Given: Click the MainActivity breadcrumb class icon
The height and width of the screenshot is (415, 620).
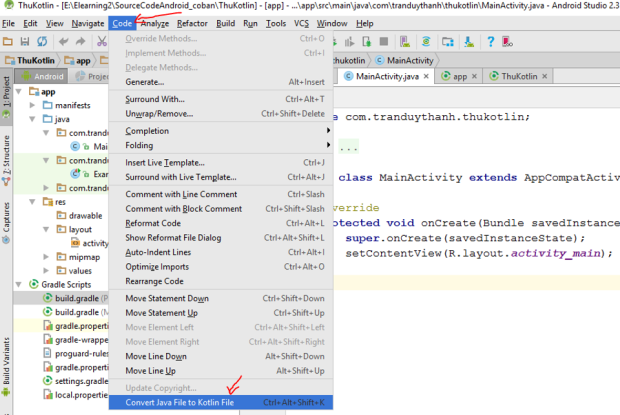Looking at the screenshot, I should pyautogui.click(x=379, y=60).
